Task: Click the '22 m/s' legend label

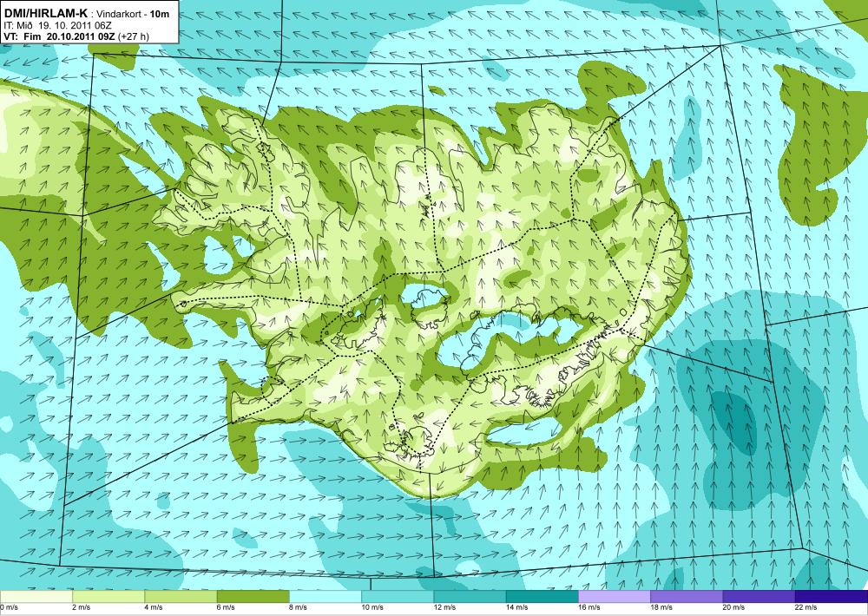Action: pyautogui.click(x=806, y=607)
